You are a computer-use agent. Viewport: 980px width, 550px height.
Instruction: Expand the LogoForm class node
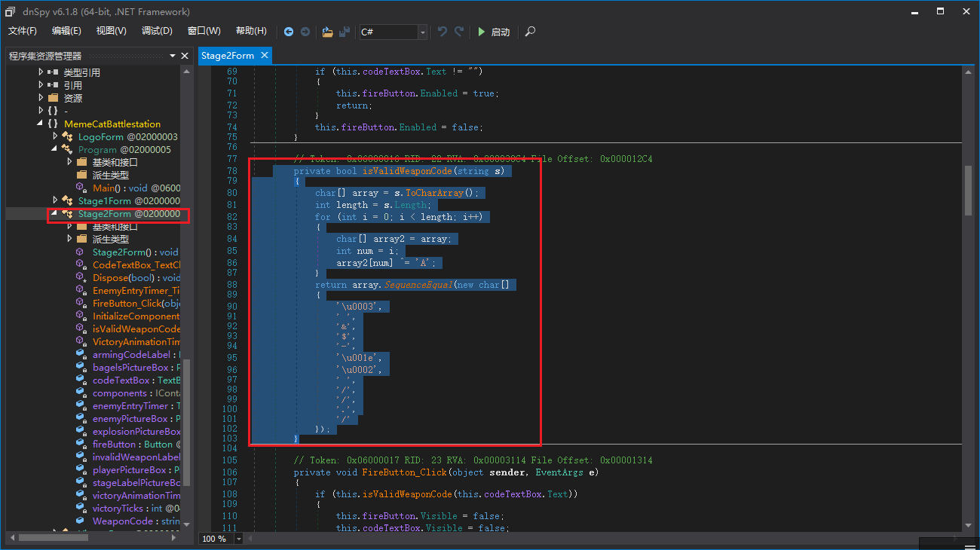point(55,136)
